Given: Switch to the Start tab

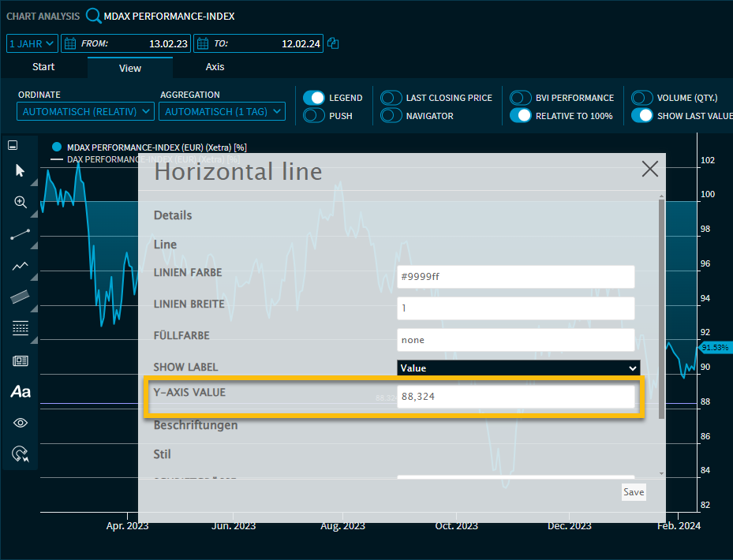Looking at the screenshot, I should click(x=43, y=68).
